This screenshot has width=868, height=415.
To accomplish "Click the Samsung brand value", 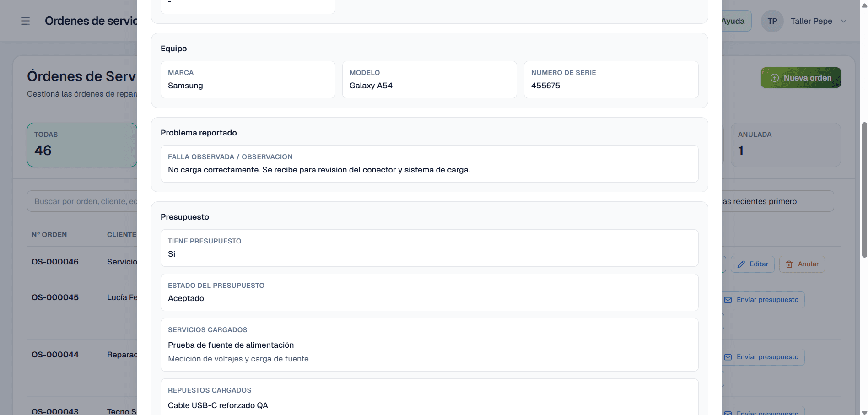I will tap(185, 86).
